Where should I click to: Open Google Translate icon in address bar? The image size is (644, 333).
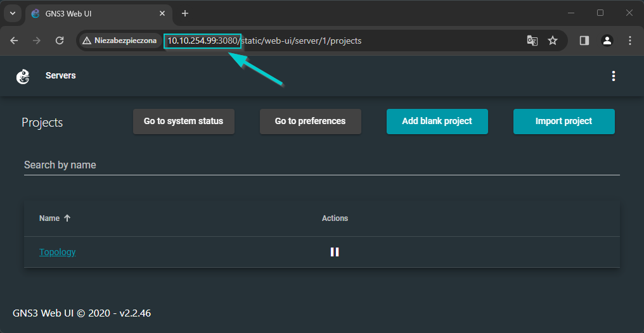coord(532,41)
